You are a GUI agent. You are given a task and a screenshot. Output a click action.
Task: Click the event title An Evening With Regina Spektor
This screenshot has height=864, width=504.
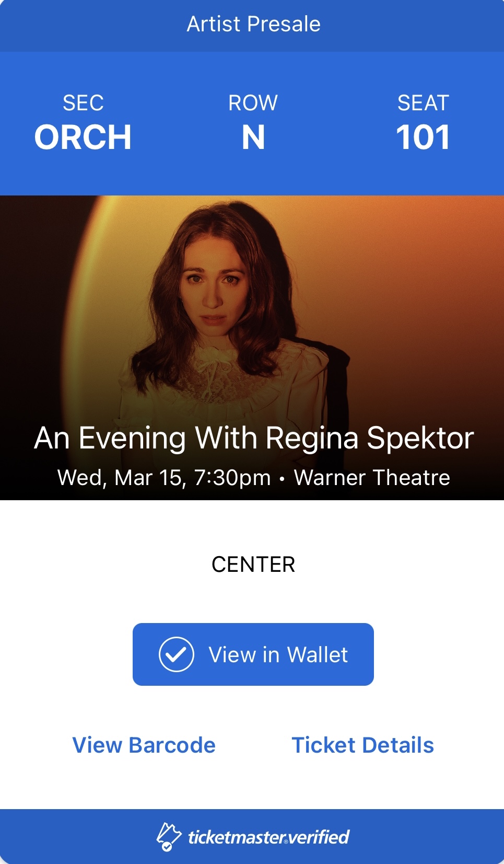click(x=254, y=438)
